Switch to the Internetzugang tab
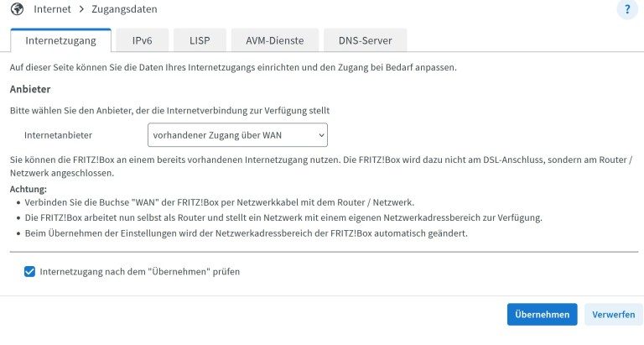Image resolution: width=644 pixels, height=345 pixels. coord(60,40)
